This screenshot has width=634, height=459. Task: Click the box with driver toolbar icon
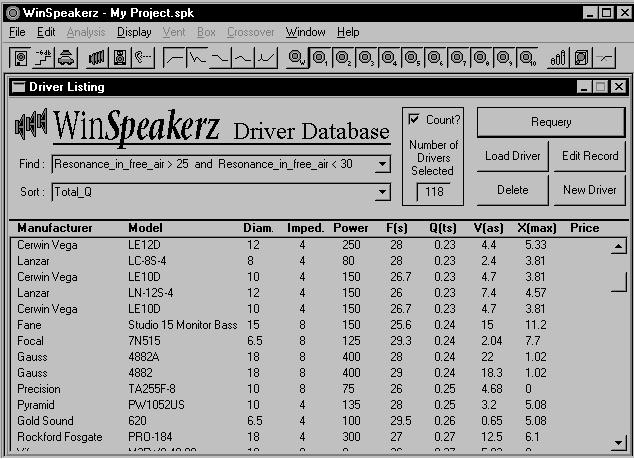click(x=581, y=58)
